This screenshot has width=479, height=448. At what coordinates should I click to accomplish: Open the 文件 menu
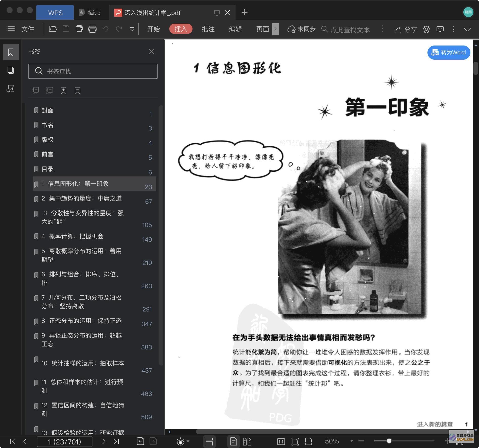click(28, 29)
